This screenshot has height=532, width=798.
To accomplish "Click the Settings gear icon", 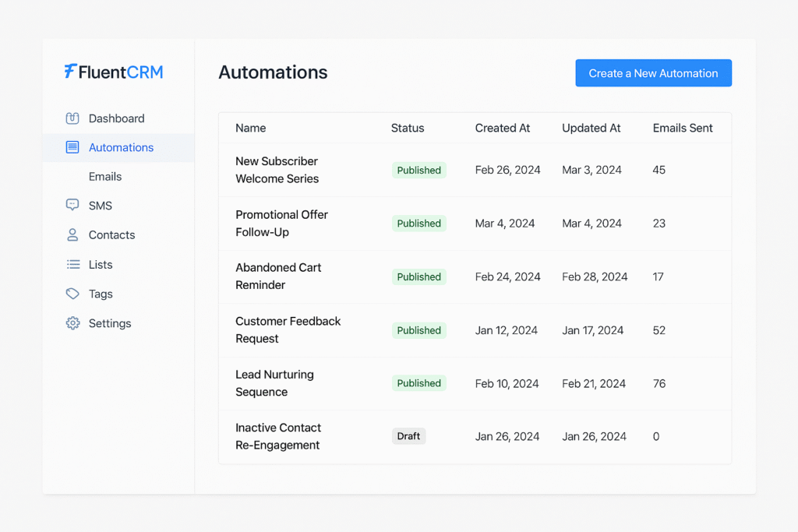I will (x=72, y=323).
